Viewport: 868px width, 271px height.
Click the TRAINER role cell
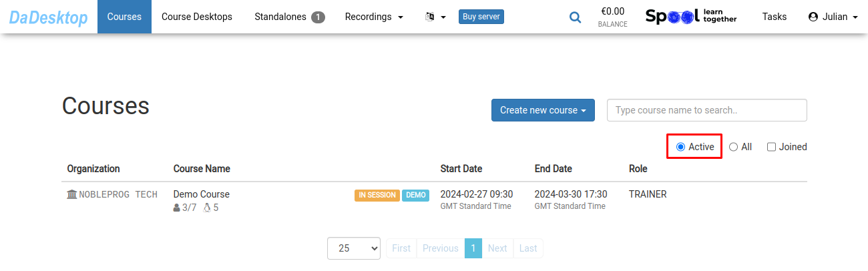(x=648, y=194)
